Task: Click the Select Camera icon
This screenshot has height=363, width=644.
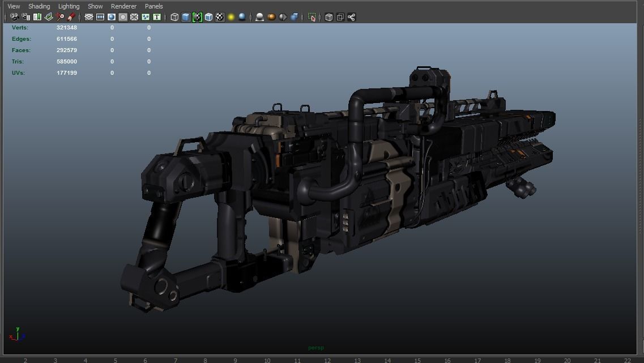Action: pyautogui.click(x=14, y=17)
